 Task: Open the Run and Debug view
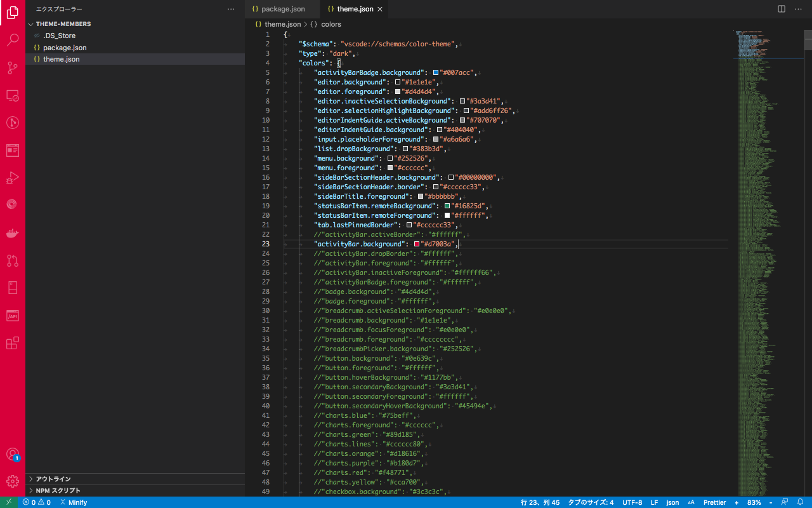coord(13,178)
